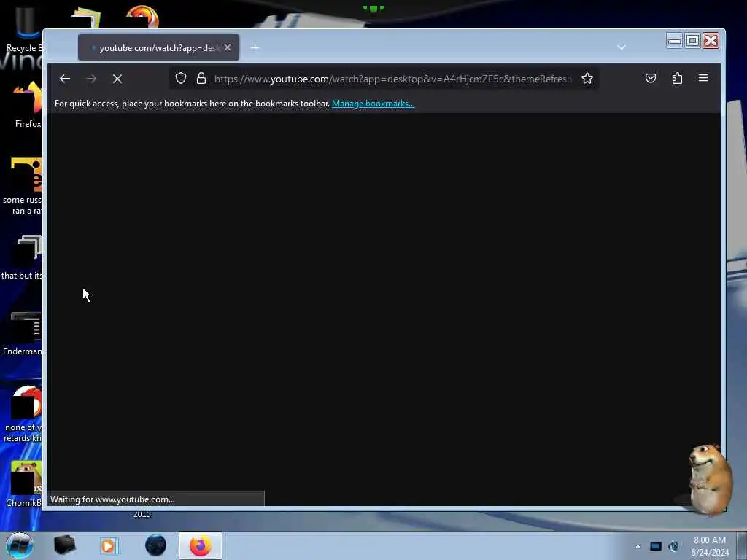Select the 'that but its' desktop icon
The height and width of the screenshot is (560, 747).
point(22,257)
